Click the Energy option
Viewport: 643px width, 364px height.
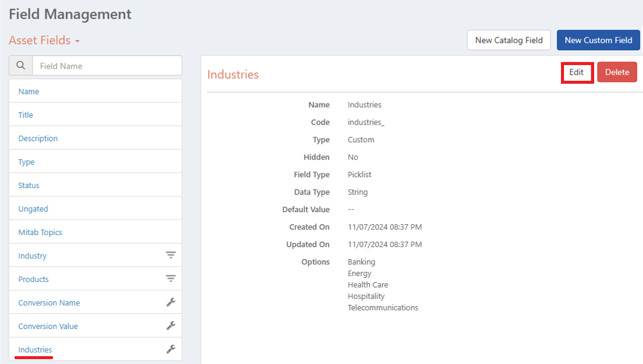pos(360,274)
